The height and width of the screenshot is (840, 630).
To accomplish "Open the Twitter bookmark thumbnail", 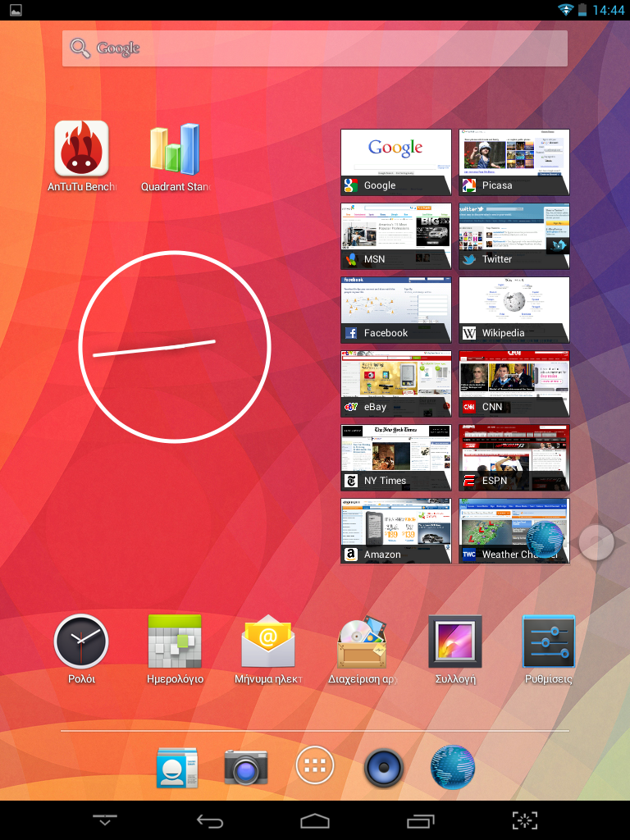I will pos(514,235).
